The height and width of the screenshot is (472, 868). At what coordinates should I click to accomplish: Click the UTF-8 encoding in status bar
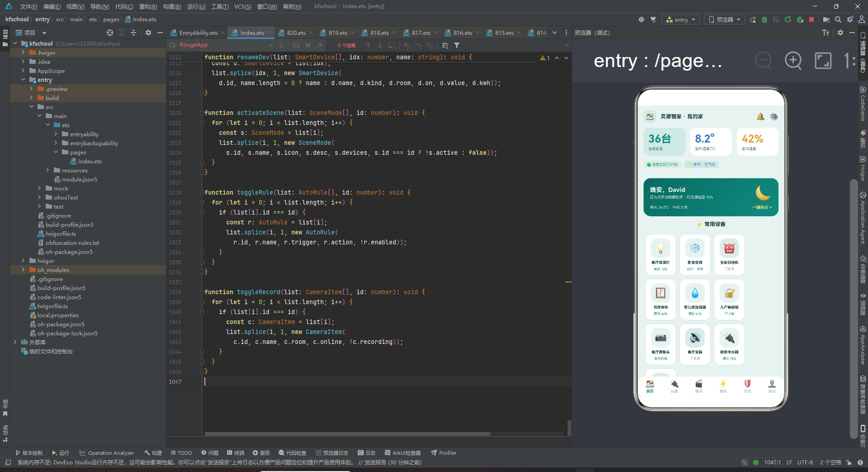click(805, 462)
